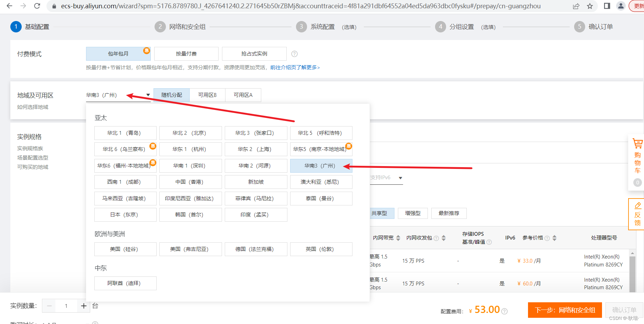The height and width of the screenshot is (324, 644).
Task: Go to step 1 基础配置
Action: tap(30, 27)
